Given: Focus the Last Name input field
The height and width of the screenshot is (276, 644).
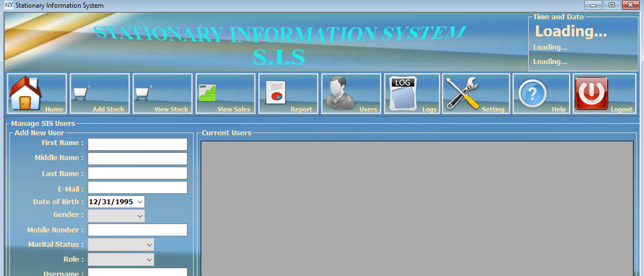Looking at the screenshot, I should [x=138, y=173].
